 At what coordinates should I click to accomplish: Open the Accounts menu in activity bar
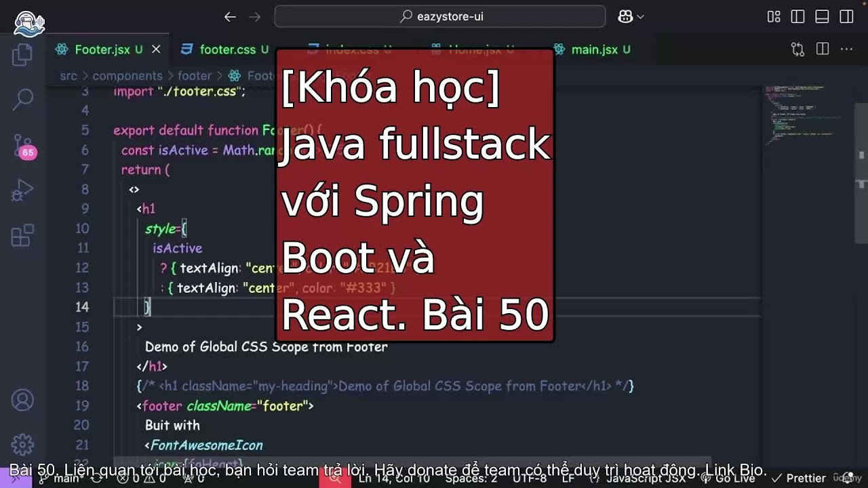pos(22,401)
